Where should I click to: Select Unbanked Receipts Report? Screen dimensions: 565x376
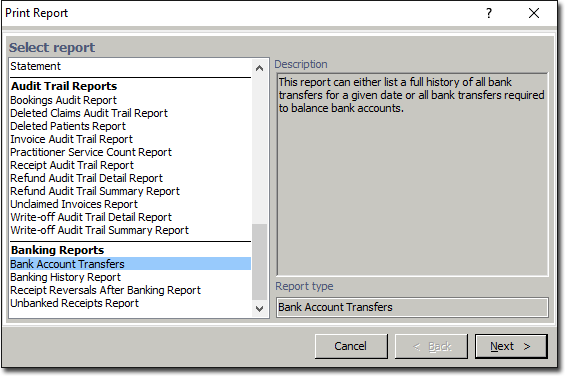tap(130, 303)
